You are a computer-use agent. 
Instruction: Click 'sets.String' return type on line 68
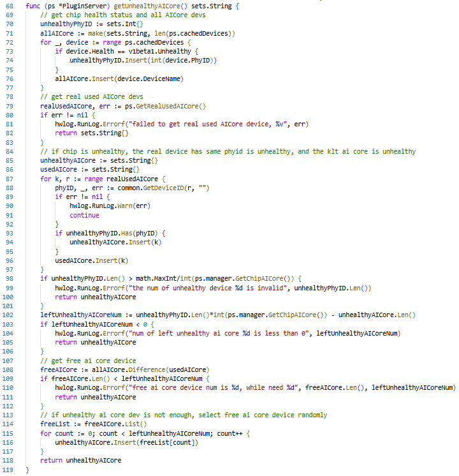[x=212, y=6]
